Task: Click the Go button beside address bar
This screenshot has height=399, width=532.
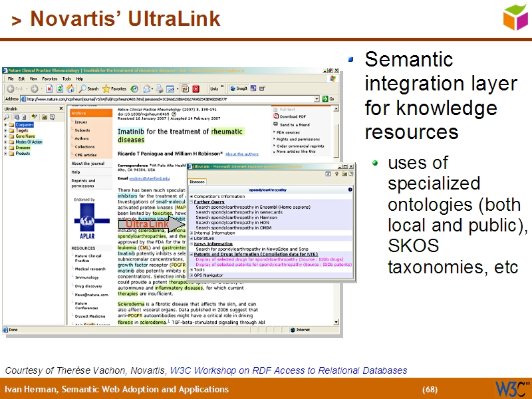Action: pyautogui.click(x=327, y=99)
